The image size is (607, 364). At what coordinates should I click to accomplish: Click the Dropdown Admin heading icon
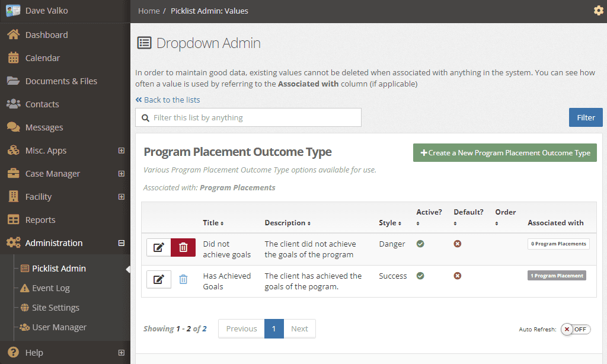[145, 43]
